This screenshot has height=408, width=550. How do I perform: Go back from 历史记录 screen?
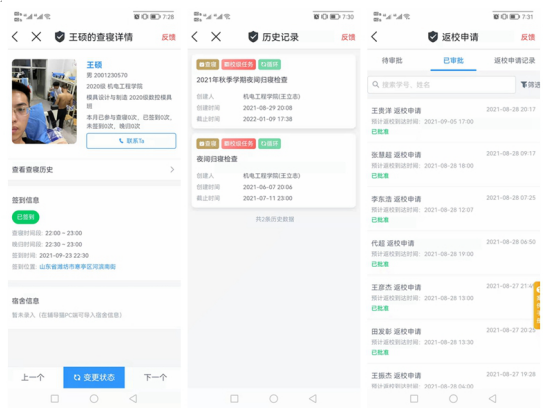[x=195, y=36]
